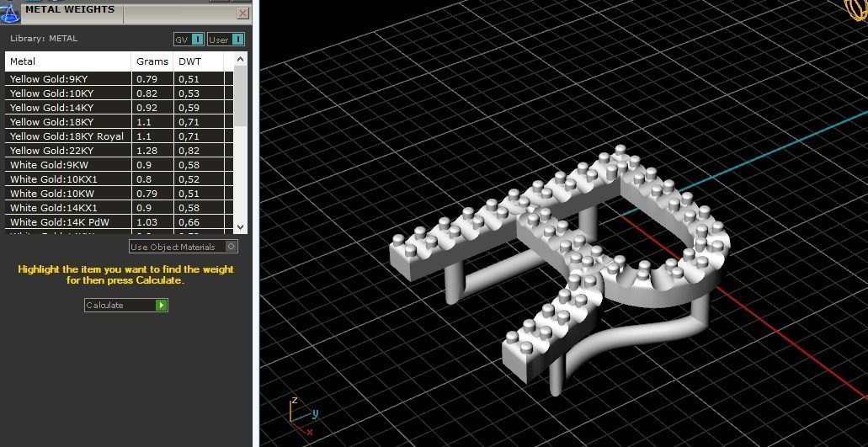Click the flask icon beside Metal Weights title
Viewport: 868px width, 447px height.
click(x=9, y=13)
